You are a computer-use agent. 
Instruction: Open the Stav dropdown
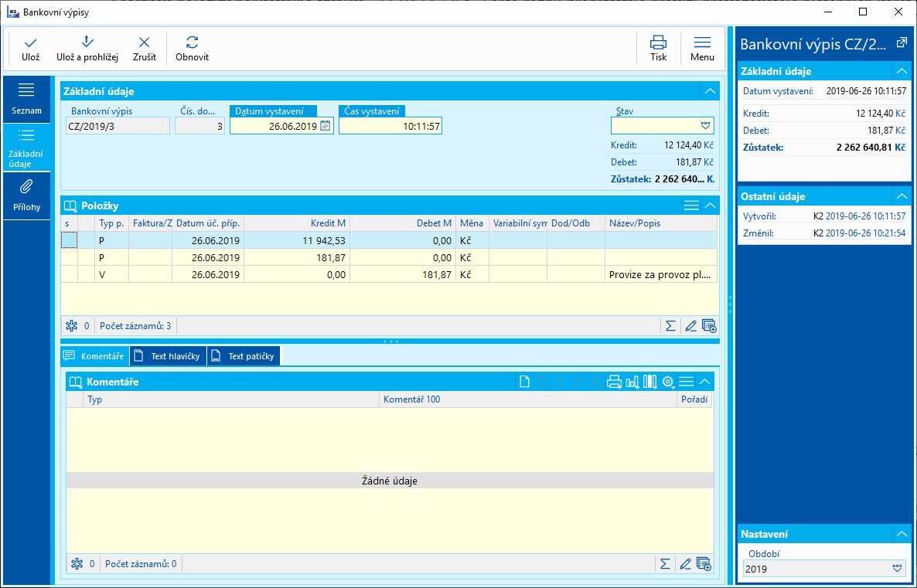[x=704, y=126]
